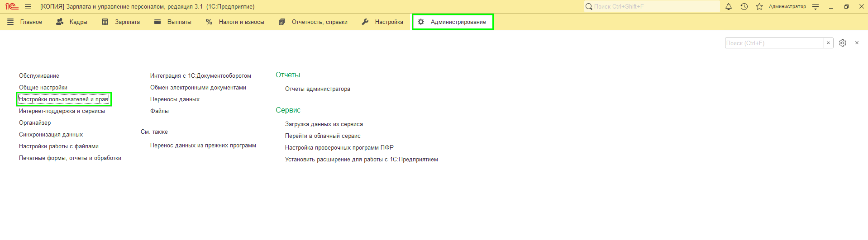868x240 pixels.
Task: Open Настройка проверочных программ ПФР
Action: pyautogui.click(x=339, y=148)
